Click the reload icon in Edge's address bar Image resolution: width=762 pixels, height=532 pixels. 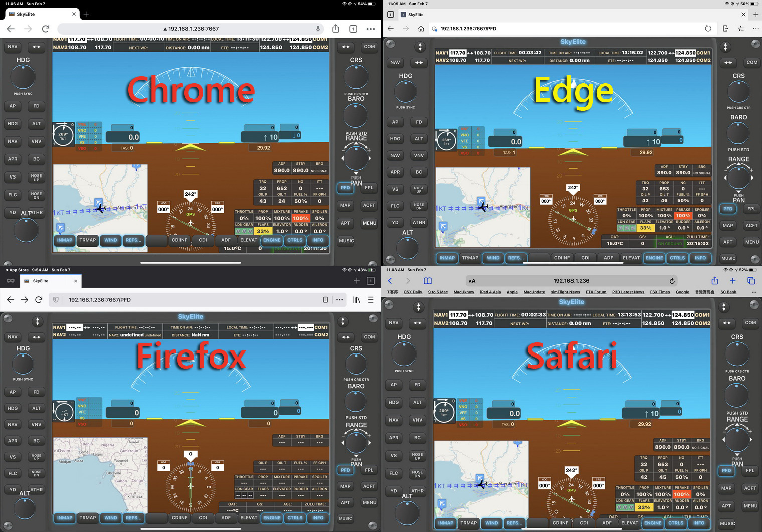[708, 29]
